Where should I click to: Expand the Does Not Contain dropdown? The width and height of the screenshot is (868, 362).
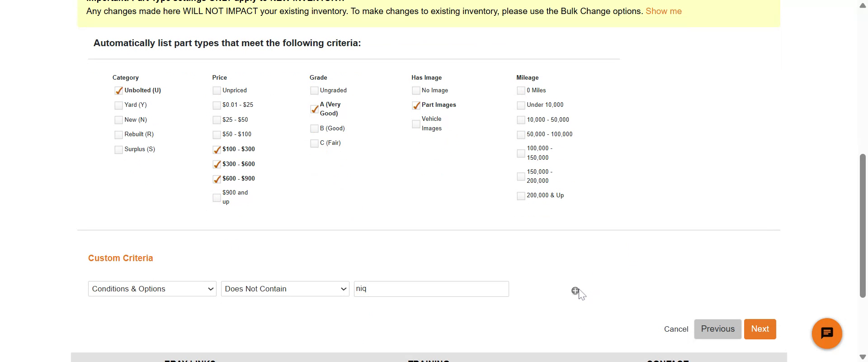[285, 289]
